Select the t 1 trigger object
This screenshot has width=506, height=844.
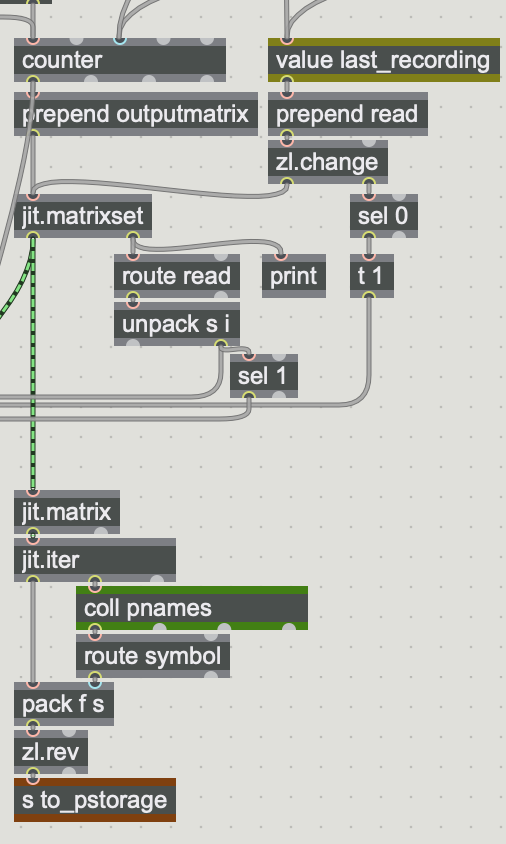coord(371,276)
